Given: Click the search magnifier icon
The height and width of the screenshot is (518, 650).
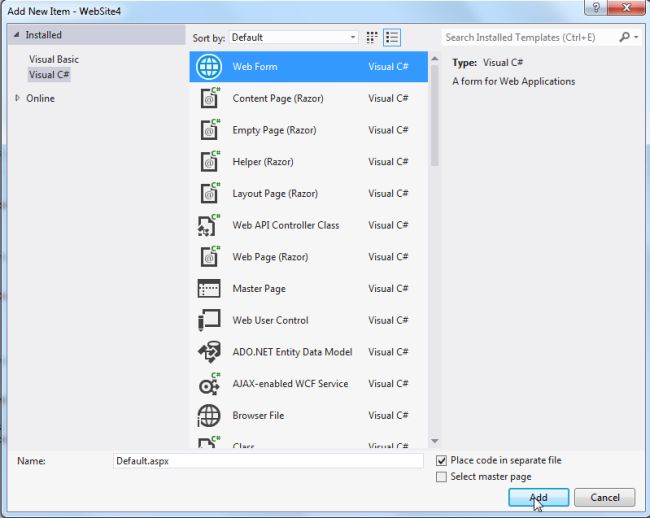Looking at the screenshot, I should (624, 37).
